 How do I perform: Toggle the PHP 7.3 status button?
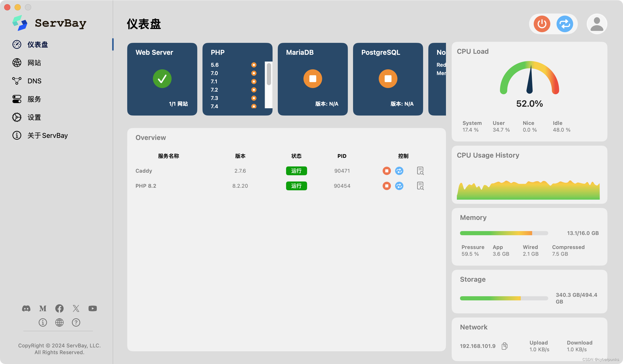pos(254,98)
